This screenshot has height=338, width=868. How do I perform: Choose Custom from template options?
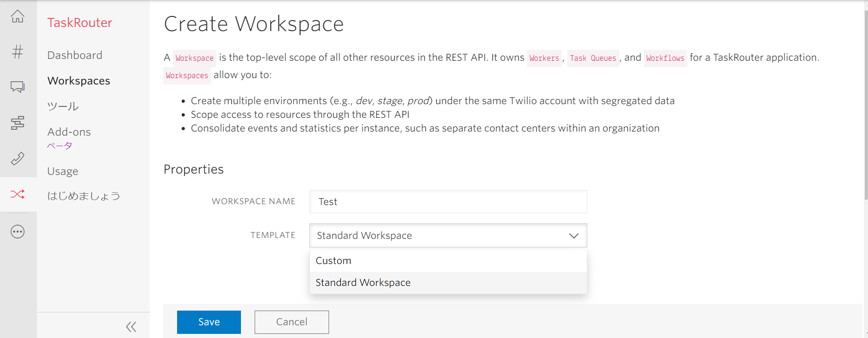(448, 261)
